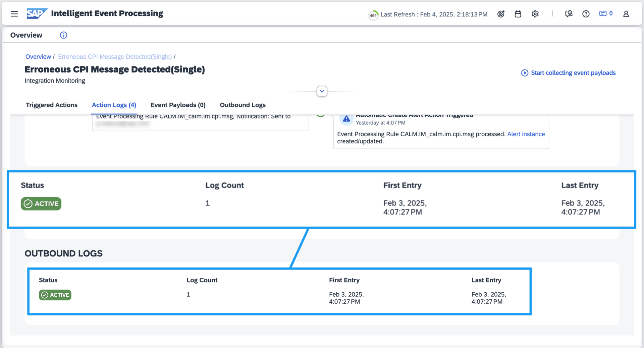Switch to Triggered Actions tab
The image size is (644, 348).
coord(52,105)
